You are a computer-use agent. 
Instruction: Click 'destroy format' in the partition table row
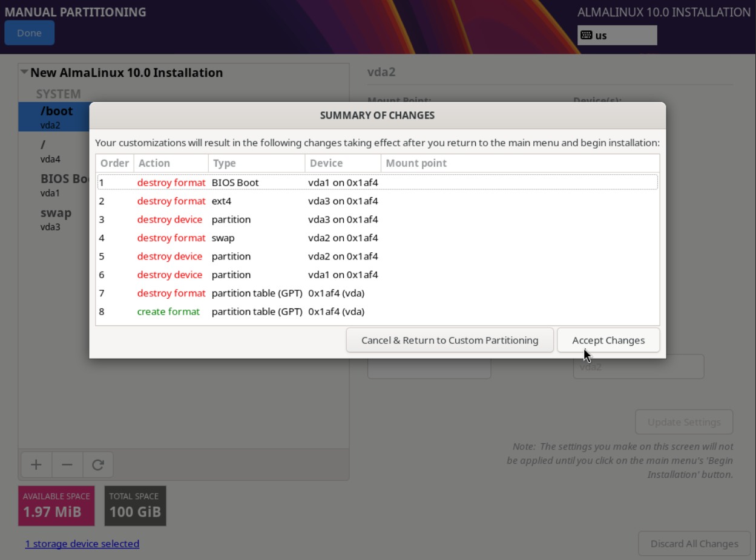tap(171, 293)
